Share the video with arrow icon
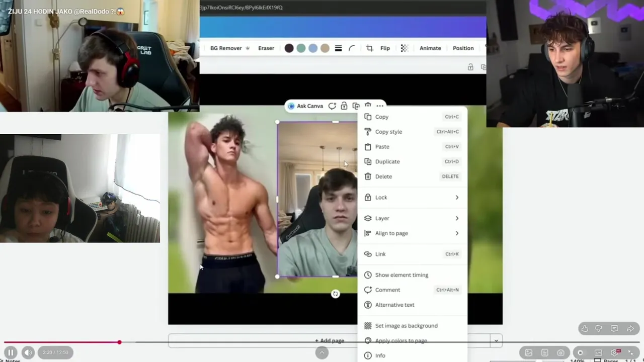 pyautogui.click(x=630, y=329)
